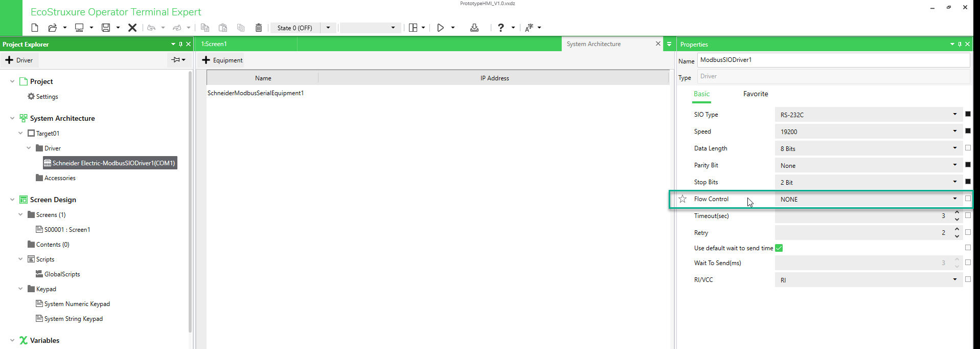Open the Properties panel options arrow

(x=952, y=44)
